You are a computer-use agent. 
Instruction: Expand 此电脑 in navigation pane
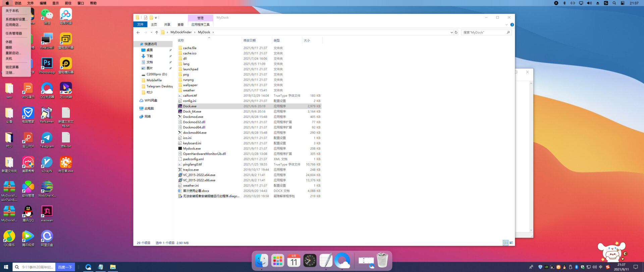tap(137, 108)
